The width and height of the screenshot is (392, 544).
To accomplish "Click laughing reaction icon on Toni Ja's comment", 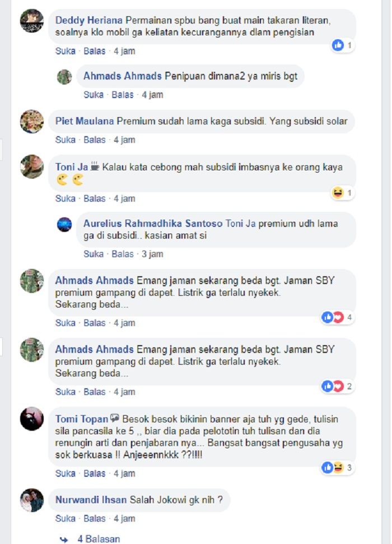I will (x=338, y=193).
